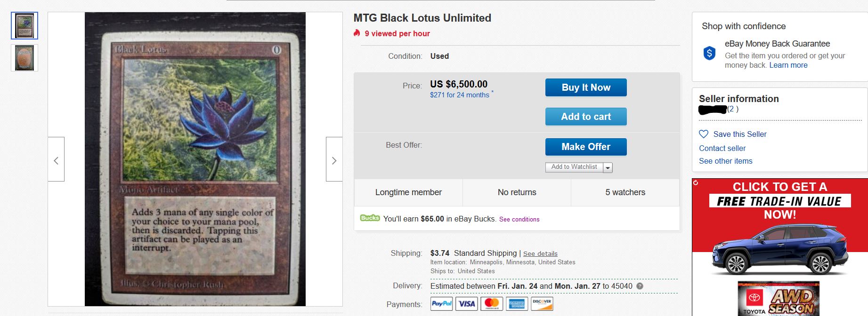The height and width of the screenshot is (316, 868).
Task: Click the eBay Money Back Guarantee shield icon
Action: coord(709,53)
